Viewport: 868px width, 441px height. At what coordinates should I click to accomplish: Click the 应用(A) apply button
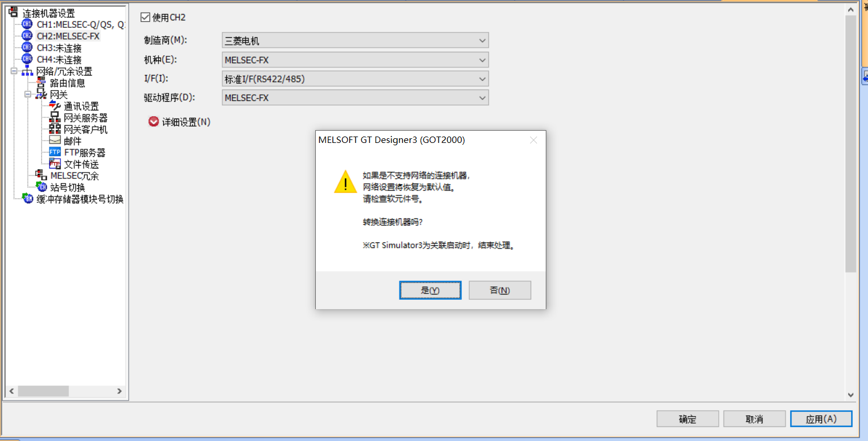pyautogui.click(x=821, y=419)
